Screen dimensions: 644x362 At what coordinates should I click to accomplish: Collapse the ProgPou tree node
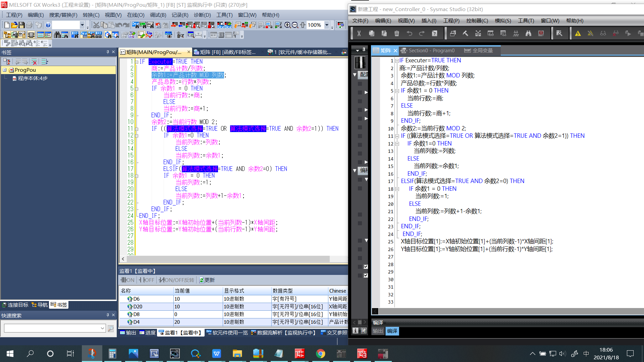(x=5, y=70)
